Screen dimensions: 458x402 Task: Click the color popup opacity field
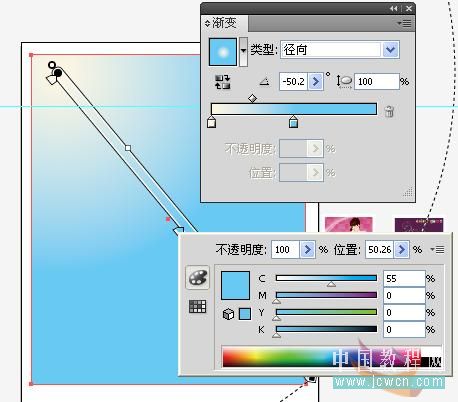click(x=286, y=250)
